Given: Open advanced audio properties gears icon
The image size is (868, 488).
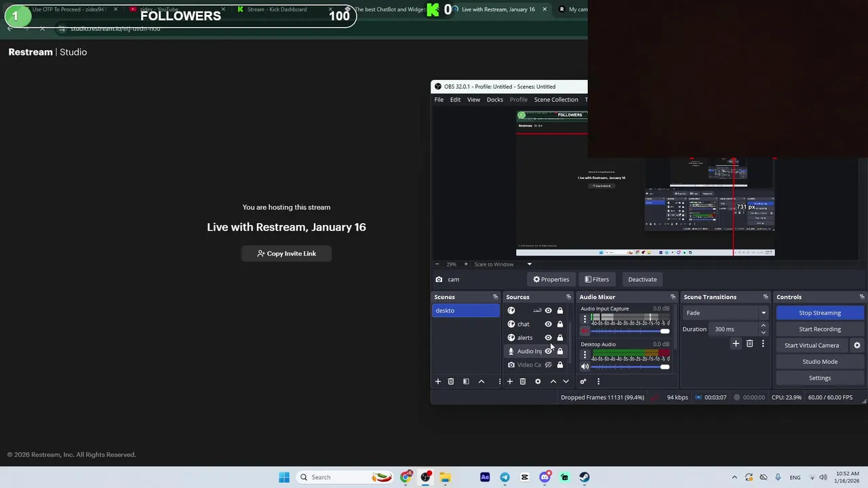Looking at the screenshot, I should pyautogui.click(x=583, y=382).
